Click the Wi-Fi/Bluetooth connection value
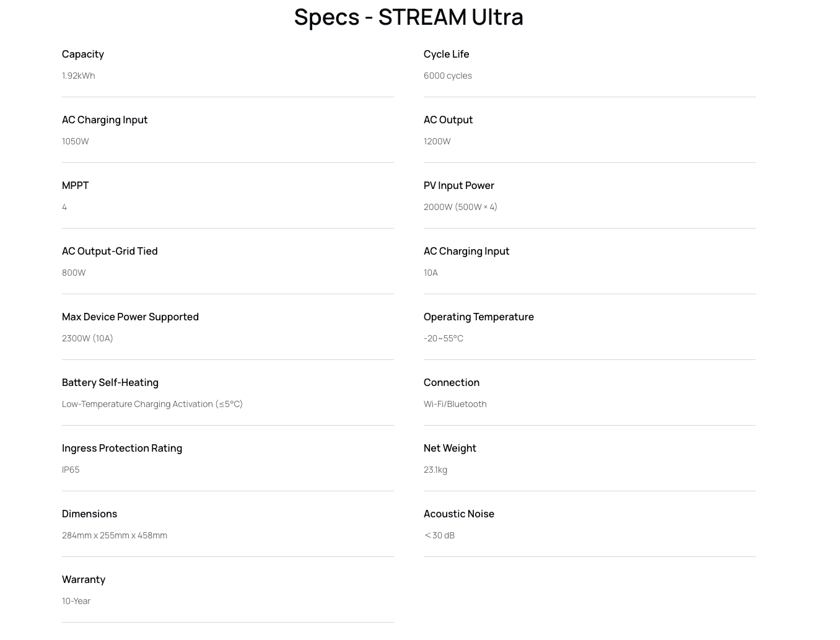Image resolution: width=840 pixels, height=640 pixels. click(455, 404)
